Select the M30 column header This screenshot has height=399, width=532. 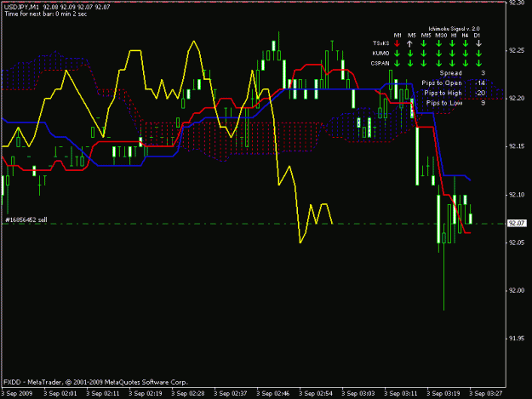[441, 35]
